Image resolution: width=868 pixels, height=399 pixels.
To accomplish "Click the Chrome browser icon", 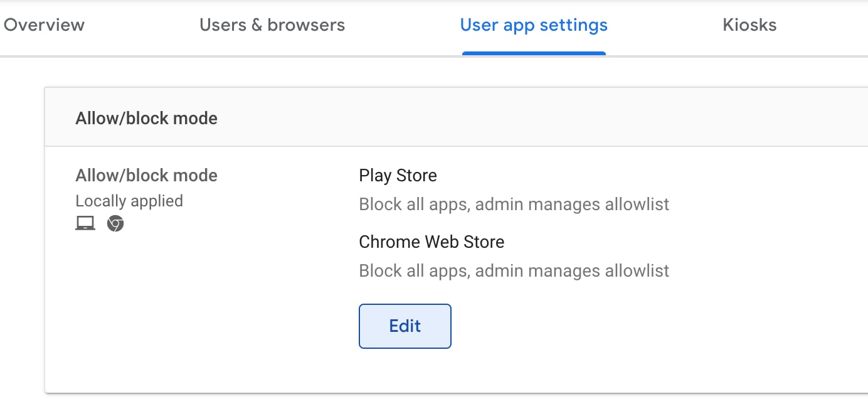I will pyautogui.click(x=115, y=223).
